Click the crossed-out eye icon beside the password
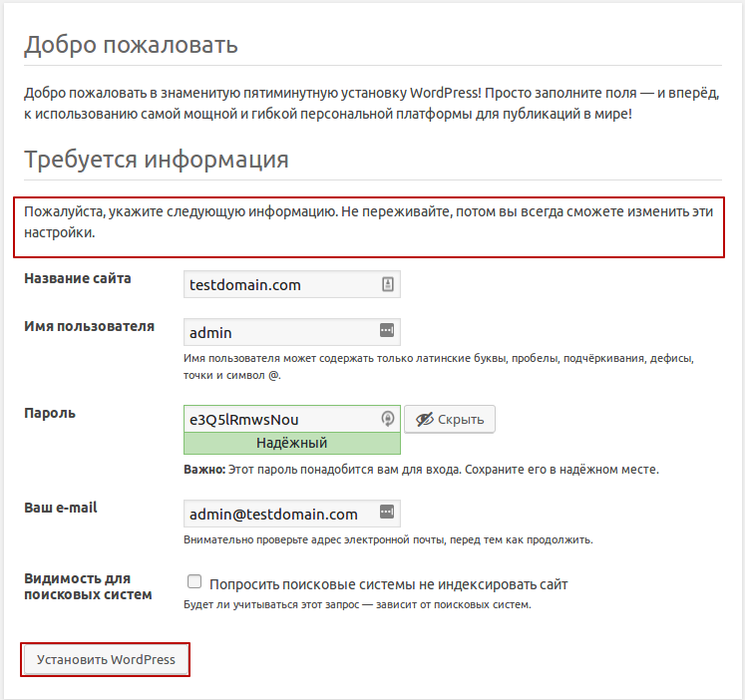This screenshot has height=700, width=745. coord(426,420)
